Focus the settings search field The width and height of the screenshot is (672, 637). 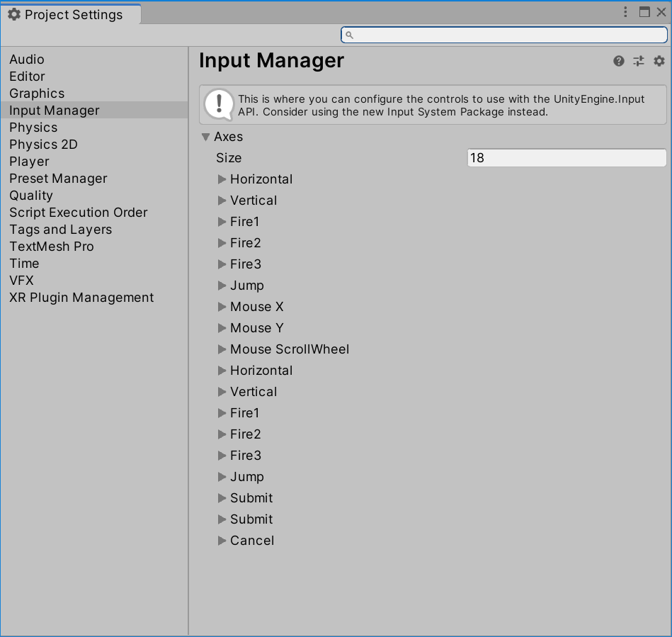tap(504, 35)
